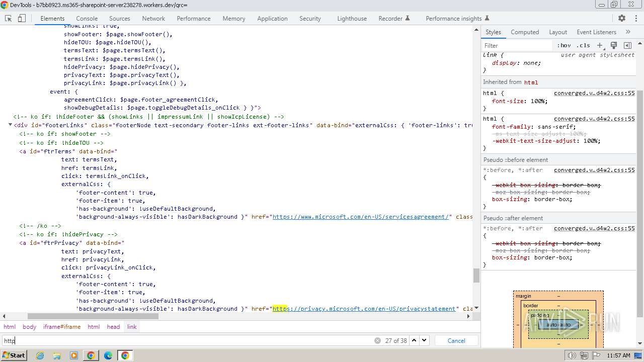Image resolution: width=644 pixels, height=362 pixels.
Task: Select the Computed sidebar tab
Action: [525, 32]
